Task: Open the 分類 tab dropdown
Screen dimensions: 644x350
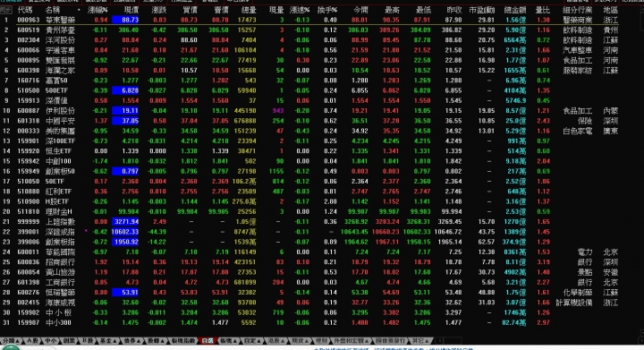Action: tap(11, 340)
